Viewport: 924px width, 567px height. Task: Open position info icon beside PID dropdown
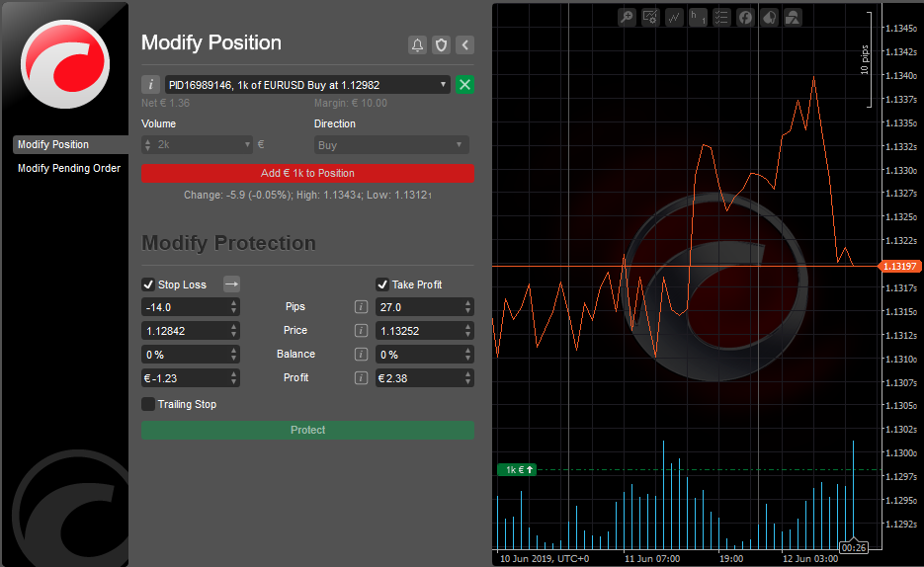(x=151, y=85)
